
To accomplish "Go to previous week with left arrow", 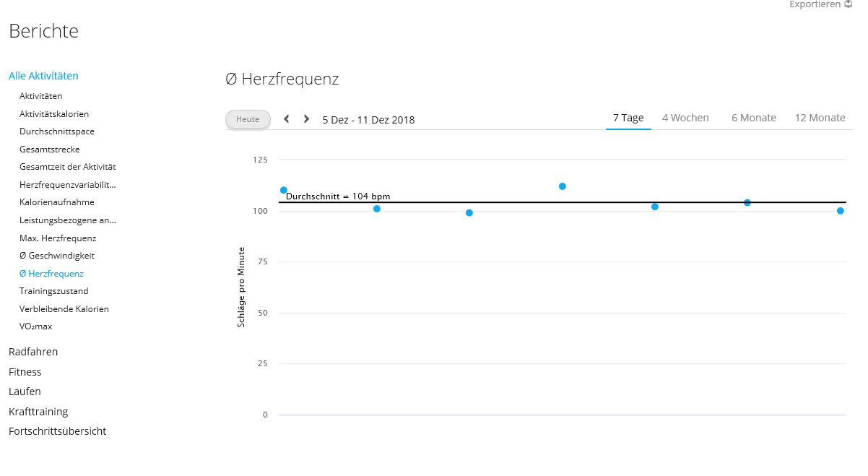I will point(287,119).
